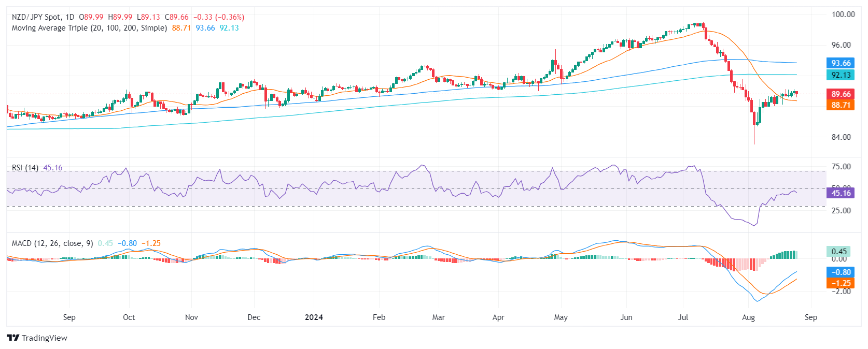Click the blue 93.66 moving average tag
Screen dimensions: 868x349
(841, 63)
